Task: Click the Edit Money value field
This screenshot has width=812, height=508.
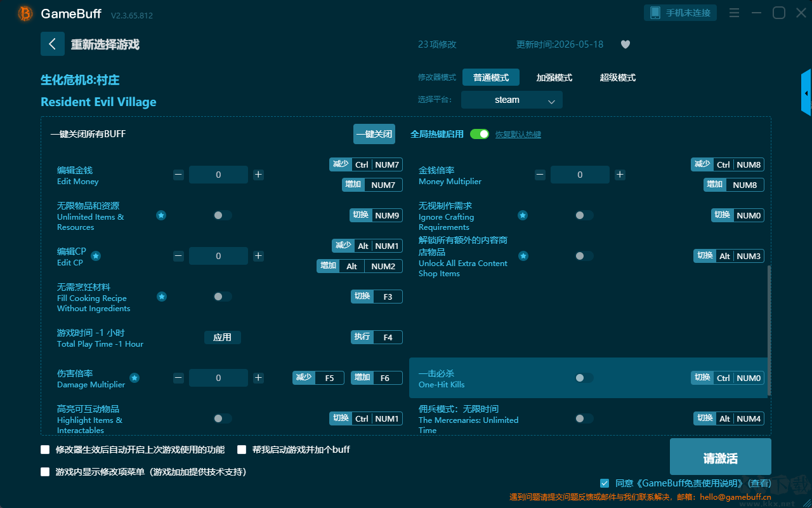Action: click(218, 175)
